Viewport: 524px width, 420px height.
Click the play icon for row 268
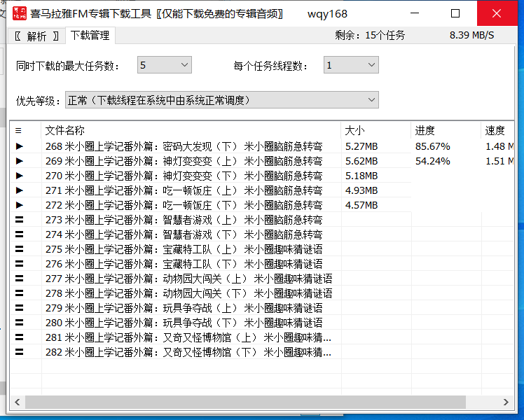pos(20,146)
